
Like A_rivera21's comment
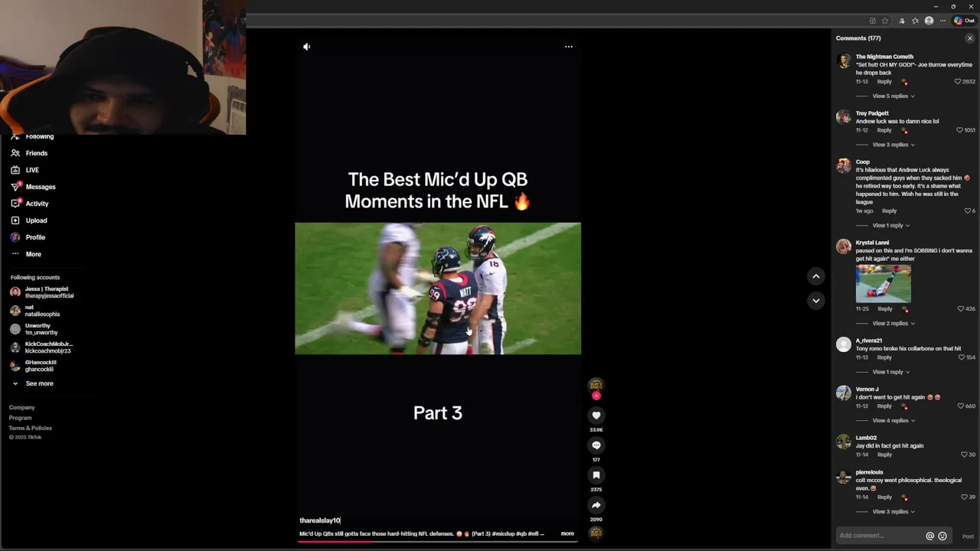[x=962, y=357]
